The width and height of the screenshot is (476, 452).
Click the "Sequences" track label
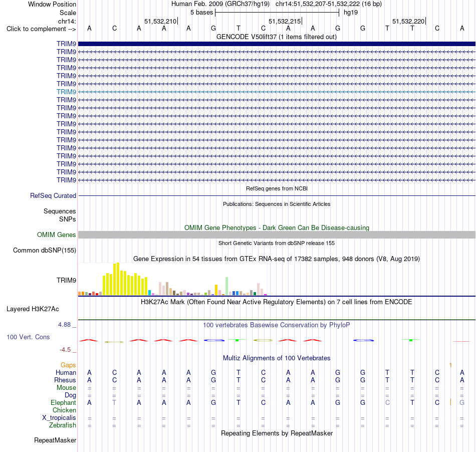click(60, 211)
